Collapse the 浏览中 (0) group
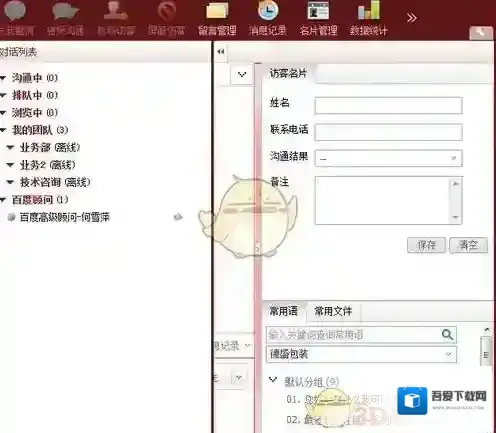This screenshot has width=496, height=433. point(3,113)
